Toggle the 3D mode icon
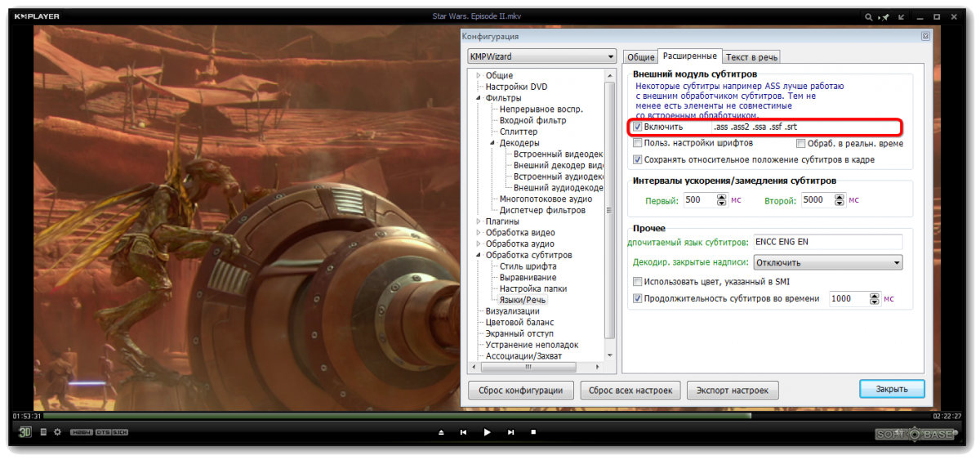Screen dimensions: 980x460 tap(25, 432)
